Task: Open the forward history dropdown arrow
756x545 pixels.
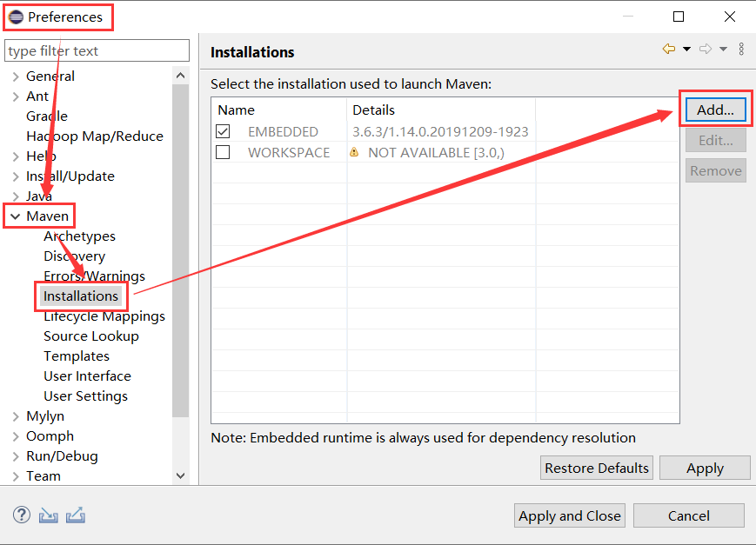Action: point(723,49)
